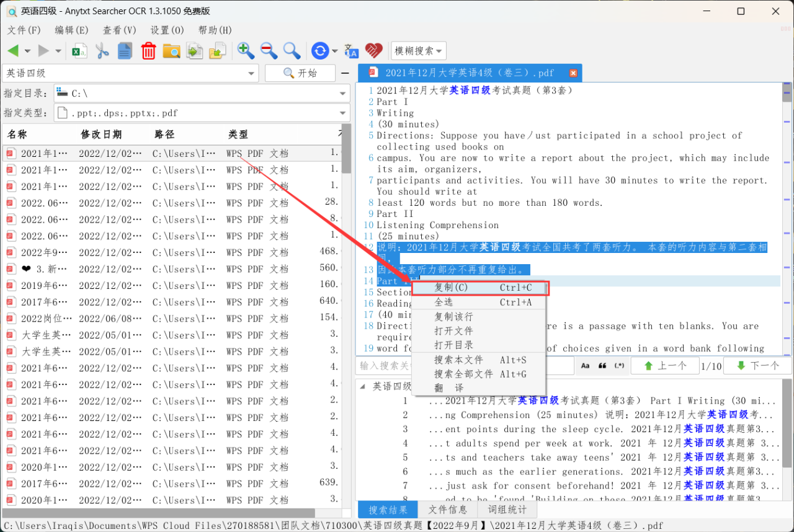The width and height of the screenshot is (794, 532).
Task: Choose 打开文件 in the context menu
Action: (x=479, y=331)
